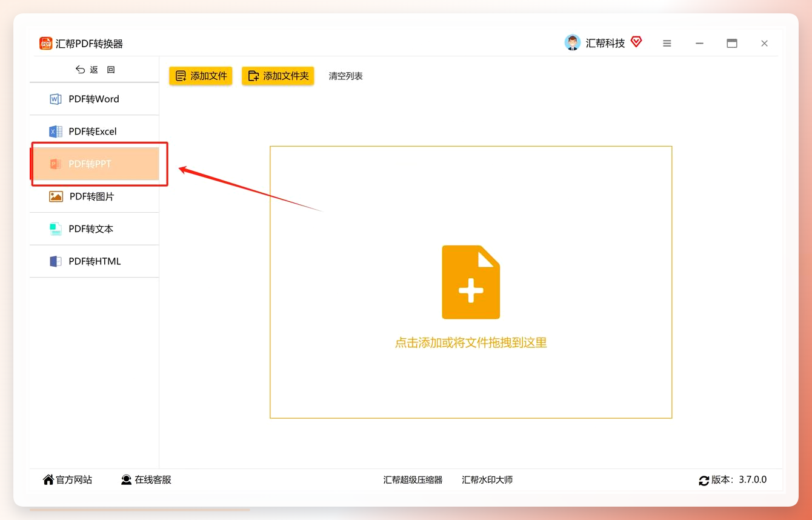This screenshot has width=812, height=520.
Task: Open the 汇帮超级压缩器 link
Action: 413,480
